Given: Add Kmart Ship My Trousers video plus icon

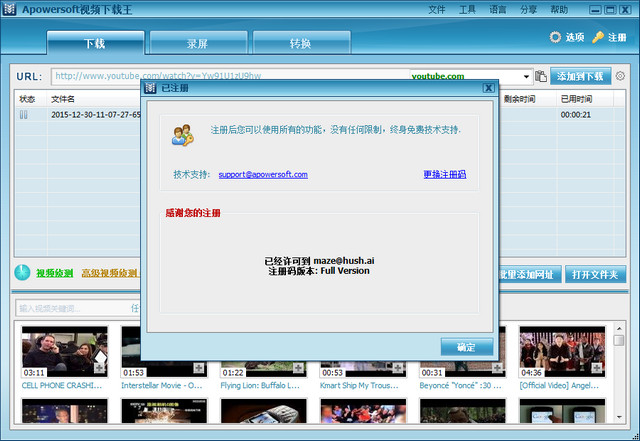Looking at the screenshot, I should 398,368.
